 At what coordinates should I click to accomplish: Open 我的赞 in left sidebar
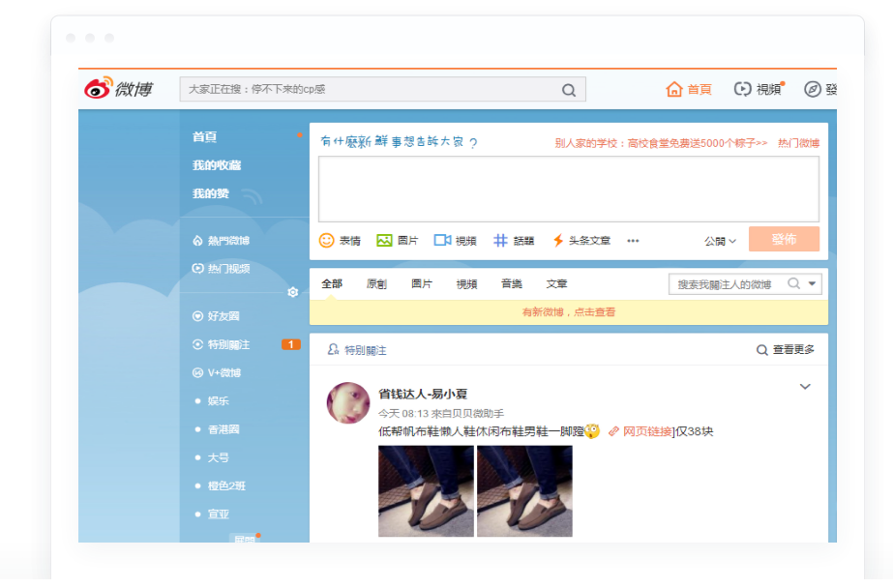(211, 193)
